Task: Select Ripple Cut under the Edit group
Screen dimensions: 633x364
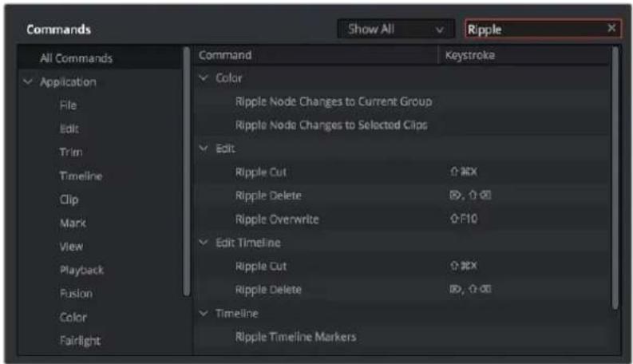Action: pos(261,172)
